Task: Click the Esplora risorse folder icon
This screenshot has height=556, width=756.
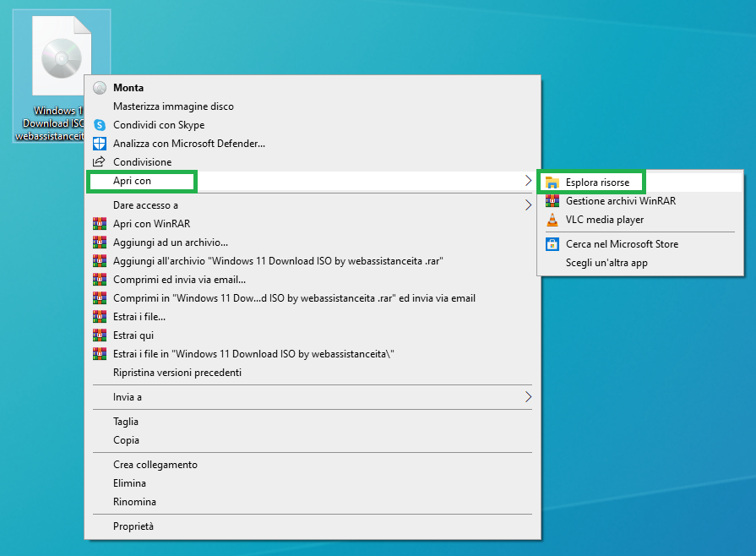Action: (x=552, y=183)
